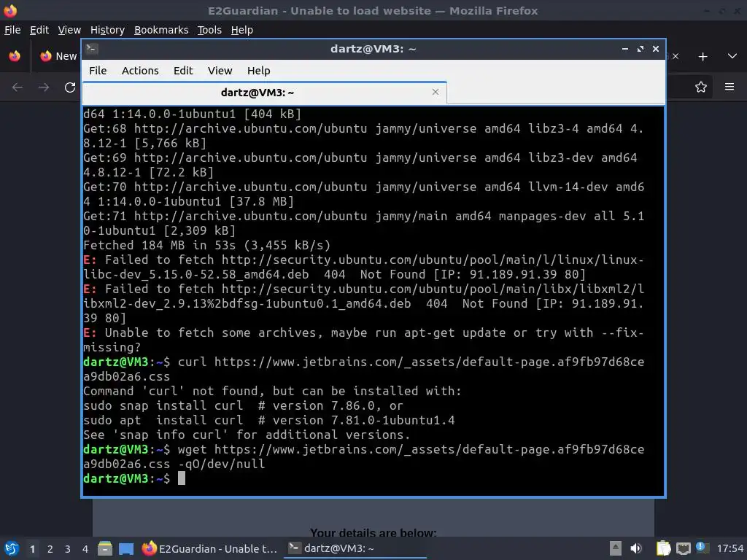747x560 pixels.
Task: Open the terminal Edit menu
Action: click(183, 71)
